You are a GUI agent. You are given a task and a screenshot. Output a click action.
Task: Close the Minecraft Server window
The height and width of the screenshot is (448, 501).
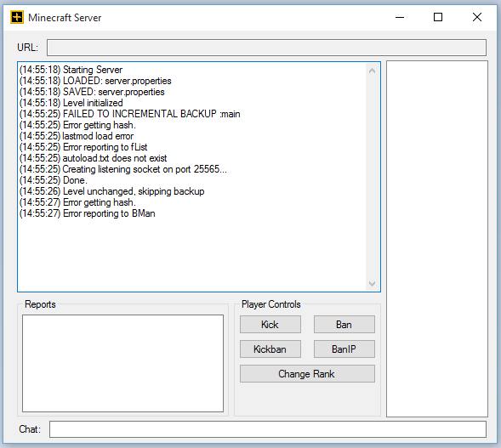tap(477, 17)
